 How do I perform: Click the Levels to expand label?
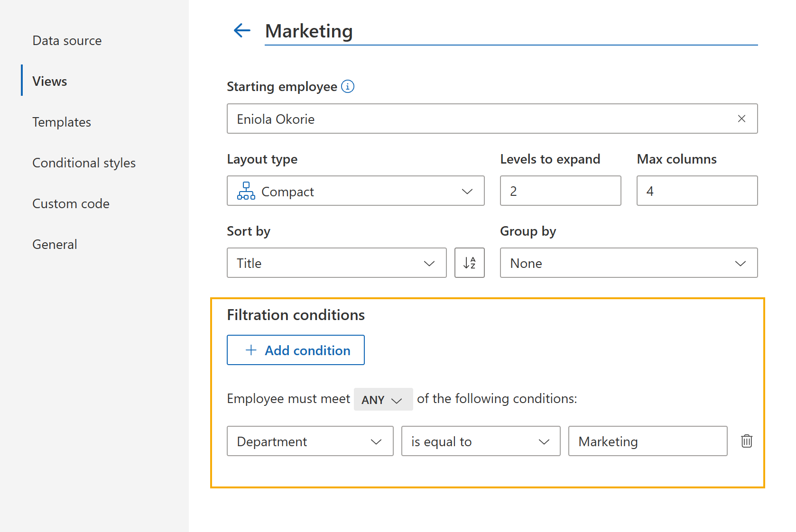550,159
